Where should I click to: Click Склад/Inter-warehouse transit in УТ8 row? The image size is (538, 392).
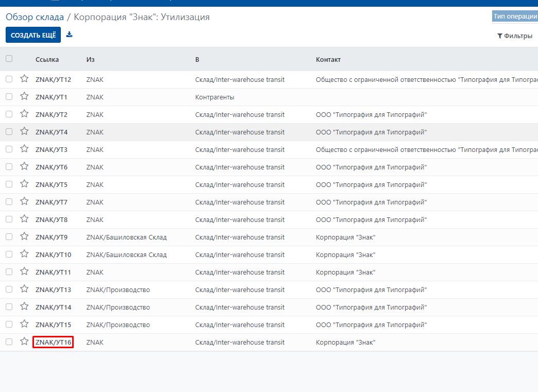pyautogui.click(x=240, y=220)
